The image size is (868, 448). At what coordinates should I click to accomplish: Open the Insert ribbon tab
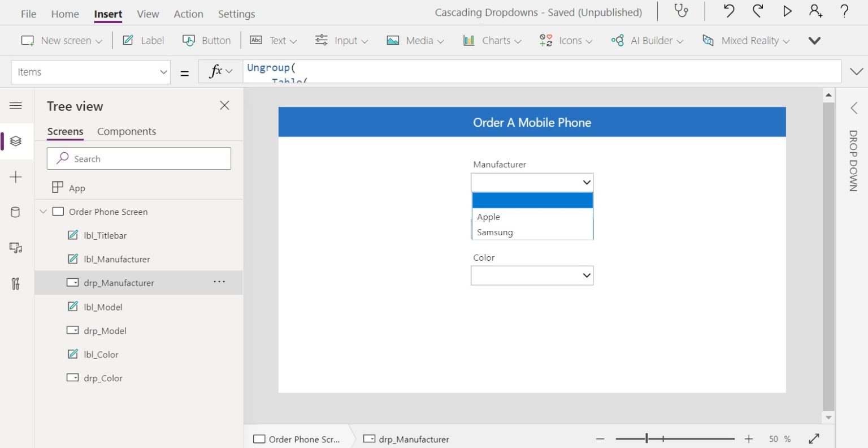(x=107, y=14)
